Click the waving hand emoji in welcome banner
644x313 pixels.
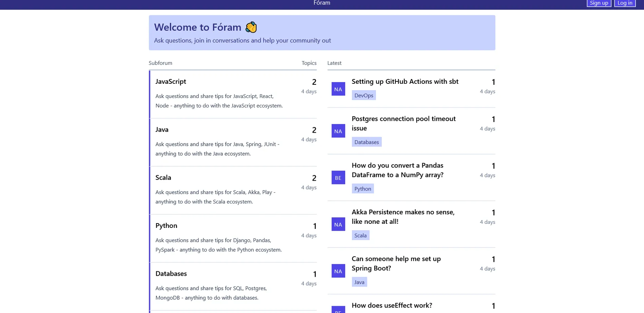(x=251, y=27)
